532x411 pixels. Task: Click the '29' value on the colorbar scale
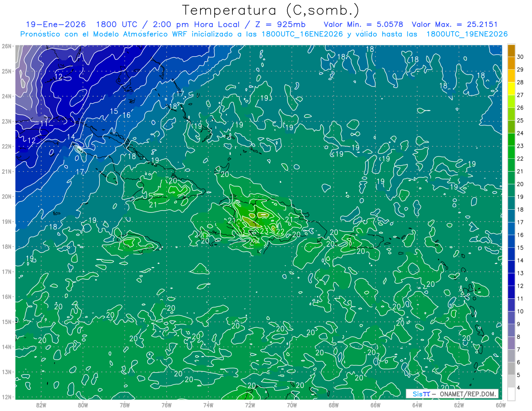coord(520,70)
